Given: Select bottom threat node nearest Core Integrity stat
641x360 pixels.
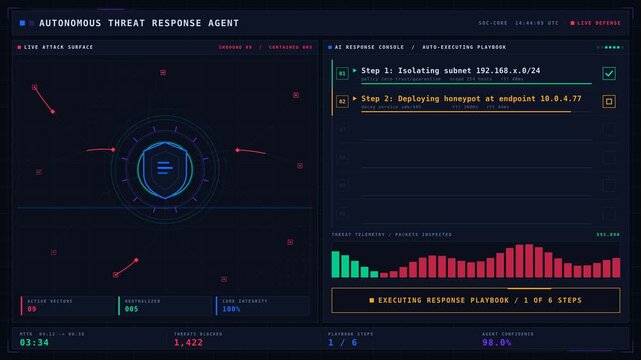Looking at the screenshot, I should pyautogui.click(x=224, y=279).
